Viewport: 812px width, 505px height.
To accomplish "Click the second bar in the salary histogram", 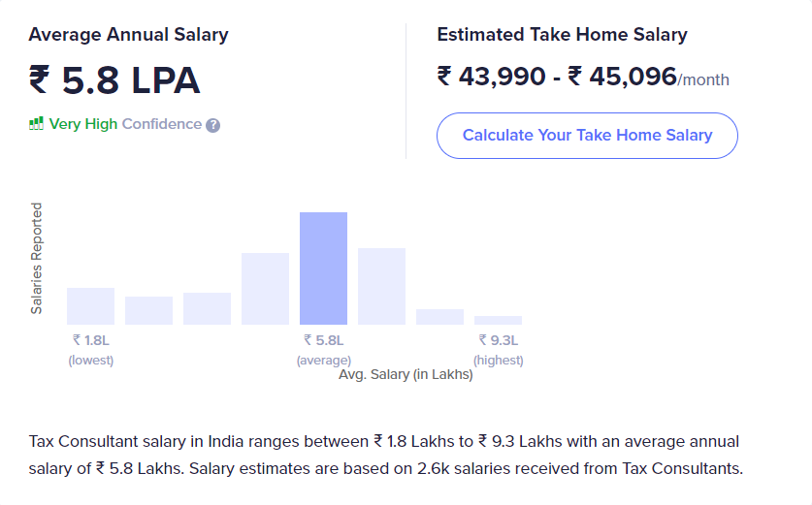I will (148, 310).
